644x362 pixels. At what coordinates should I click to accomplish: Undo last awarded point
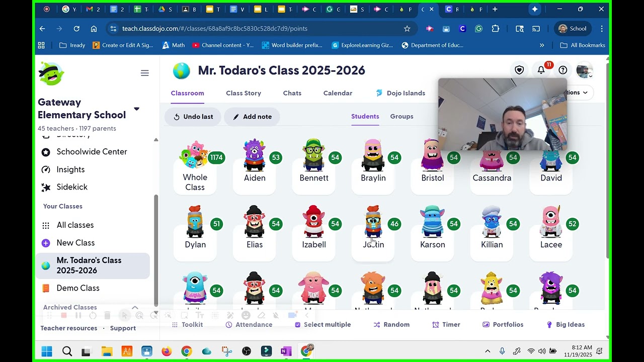click(193, 117)
